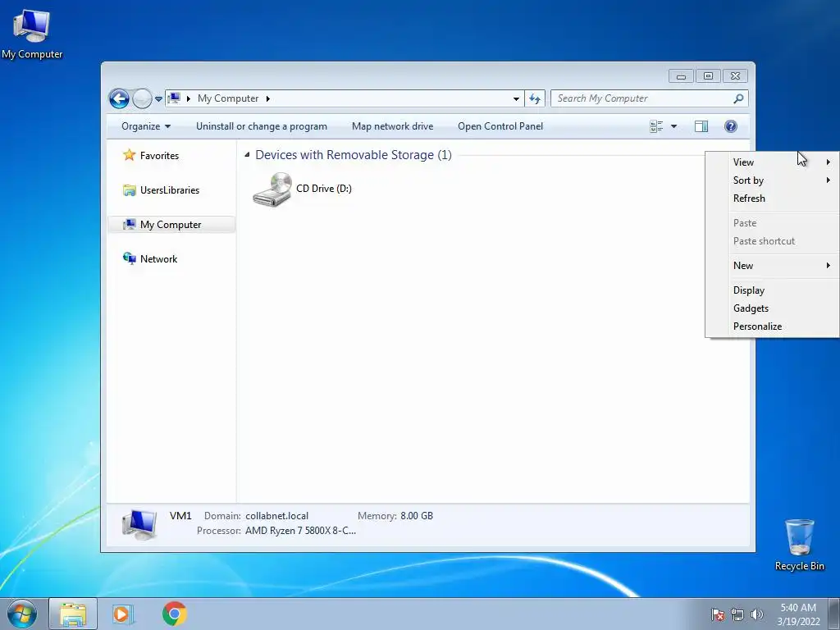Image resolution: width=840 pixels, height=630 pixels.
Task: Change your view using the view icon
Action: coord(656,126)
